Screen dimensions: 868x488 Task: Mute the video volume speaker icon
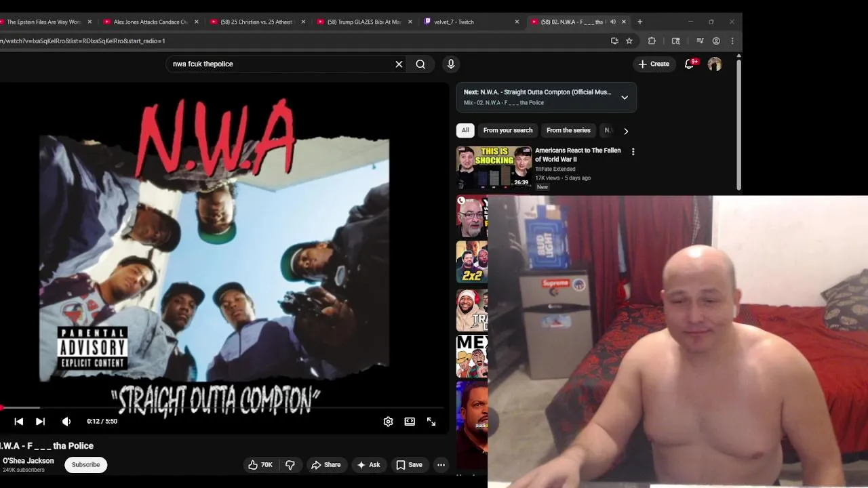click(x=66, y=422)
